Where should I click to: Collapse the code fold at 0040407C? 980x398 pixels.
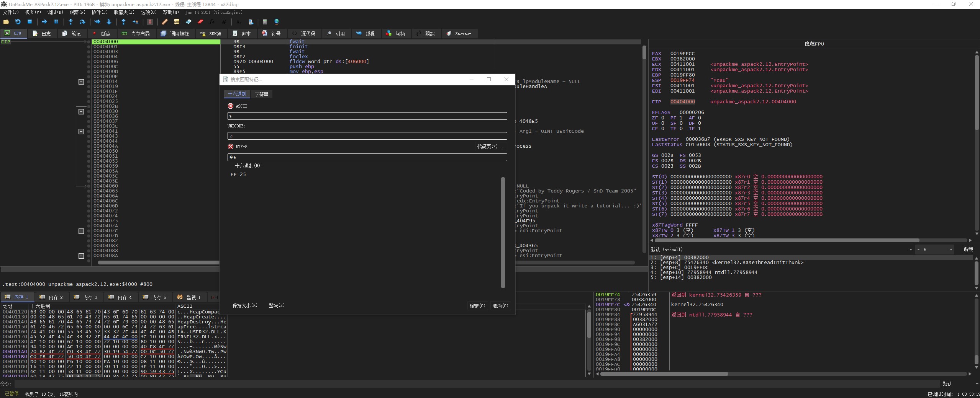click(x=81, y=231)
